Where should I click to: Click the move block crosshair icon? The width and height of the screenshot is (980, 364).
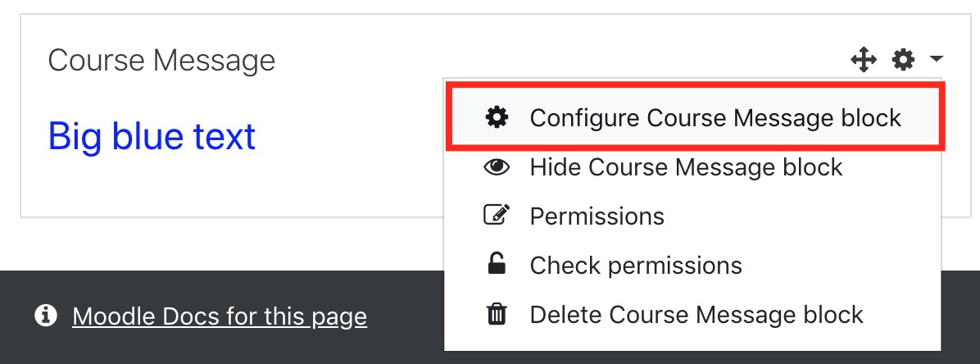click(864, 59)
